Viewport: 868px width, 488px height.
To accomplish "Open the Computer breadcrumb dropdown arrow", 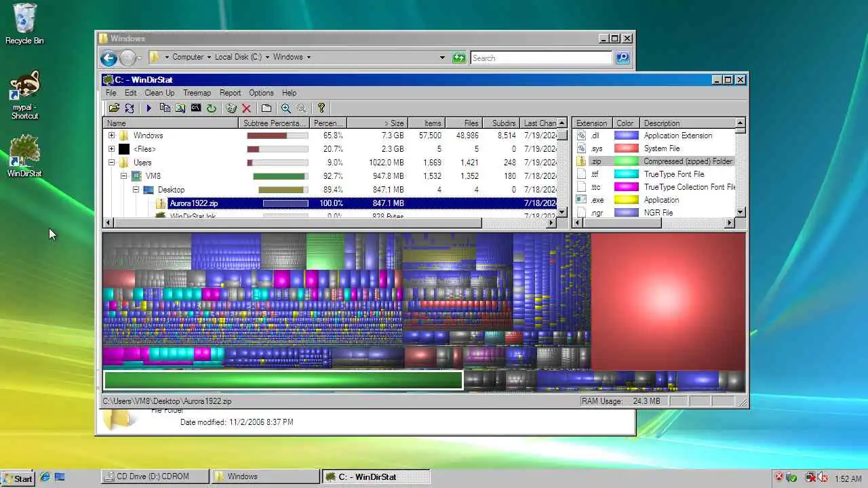I will click(x=209, y=58).
